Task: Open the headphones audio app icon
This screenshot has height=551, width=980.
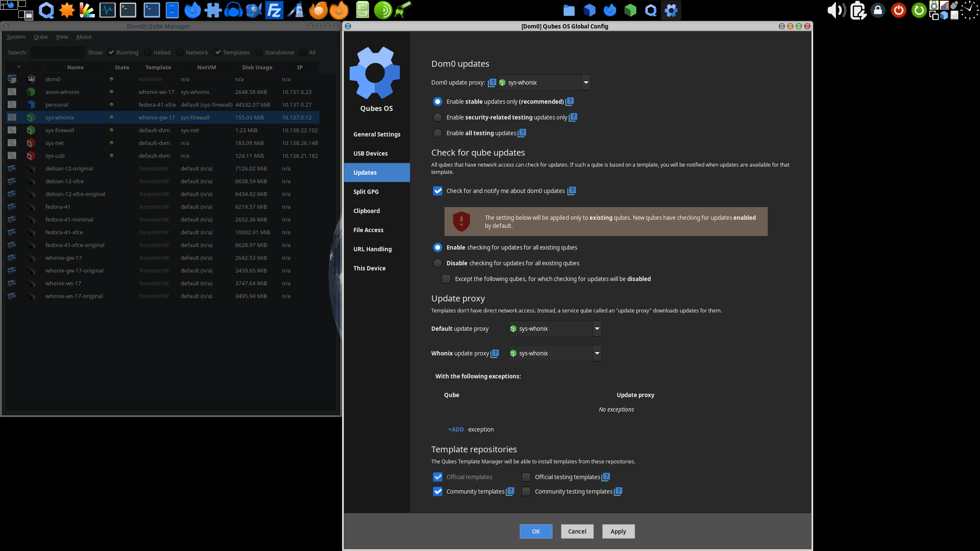Action: 233,10
